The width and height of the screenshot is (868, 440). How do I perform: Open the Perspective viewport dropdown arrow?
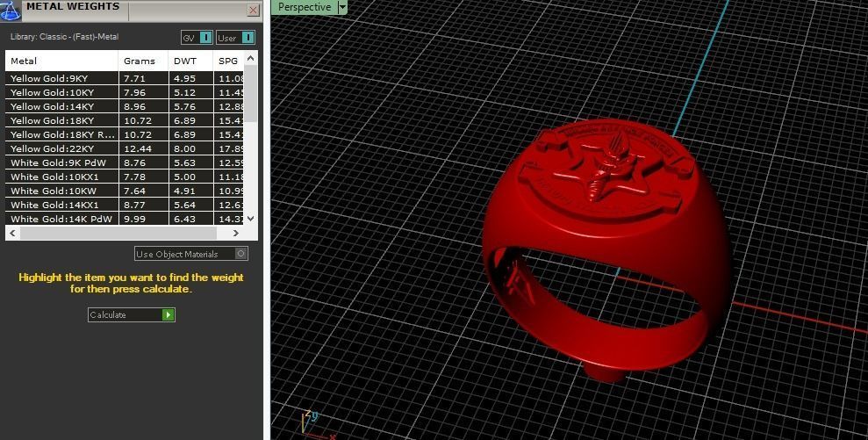tap(342, 7)
